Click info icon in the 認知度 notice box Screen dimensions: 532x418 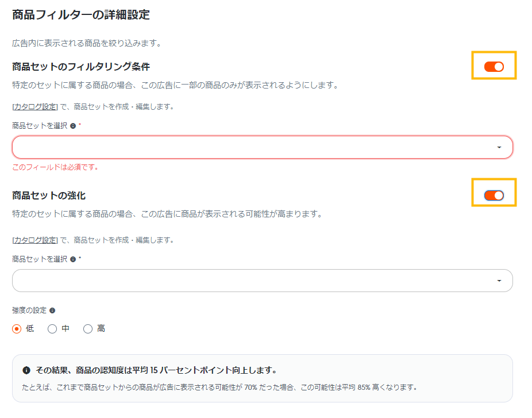coord(26,370)
